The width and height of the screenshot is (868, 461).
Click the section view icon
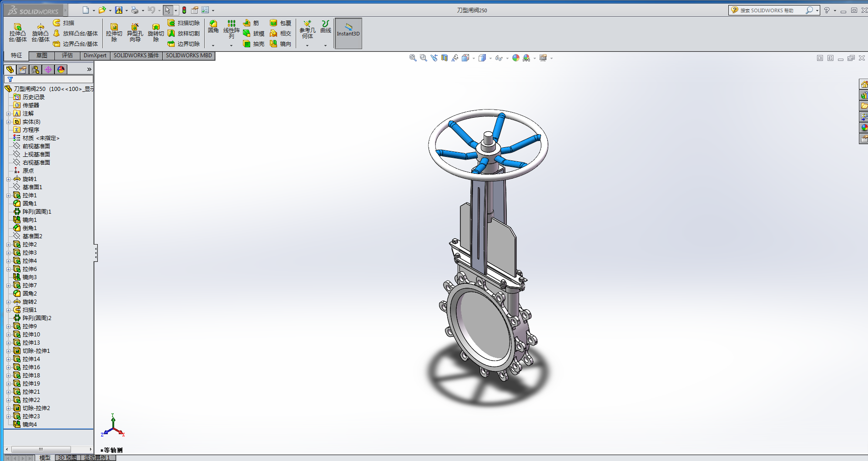pyautogui.click(x=444, y=58)
